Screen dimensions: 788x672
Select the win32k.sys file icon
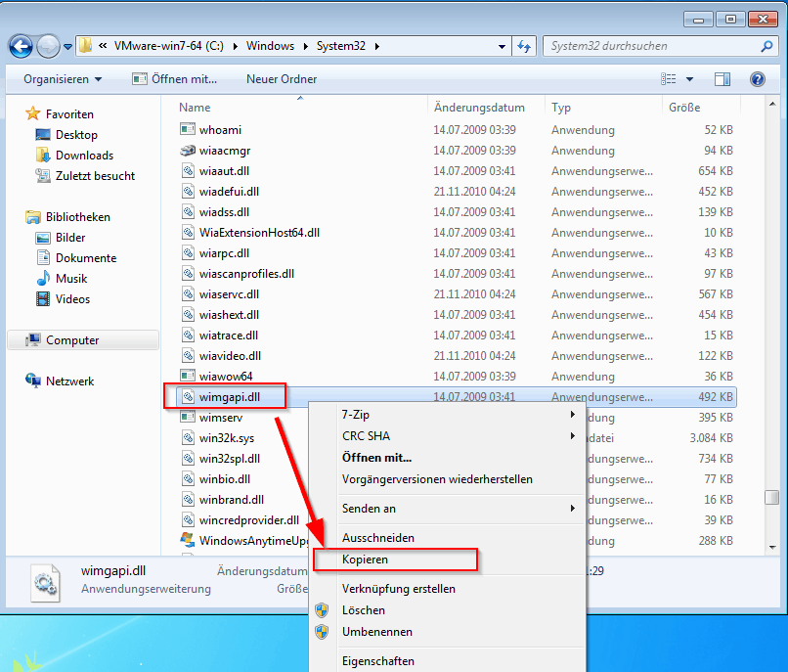[x=188, y=438]
